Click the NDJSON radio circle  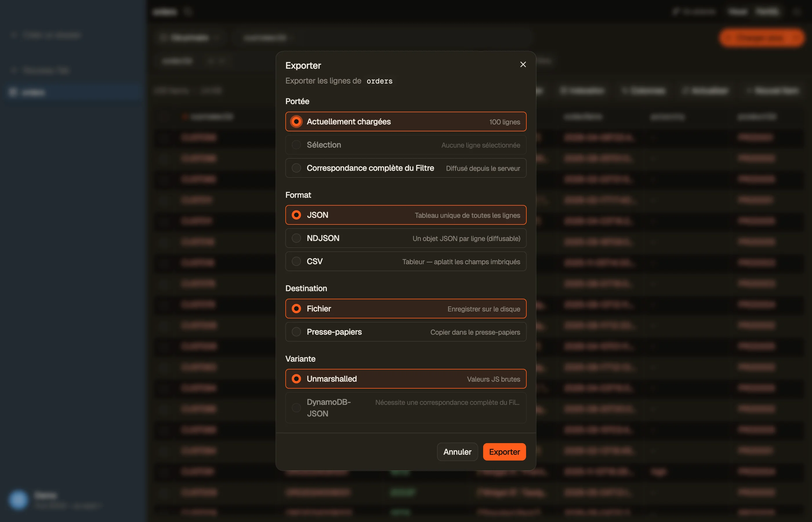tap(296, 238)
